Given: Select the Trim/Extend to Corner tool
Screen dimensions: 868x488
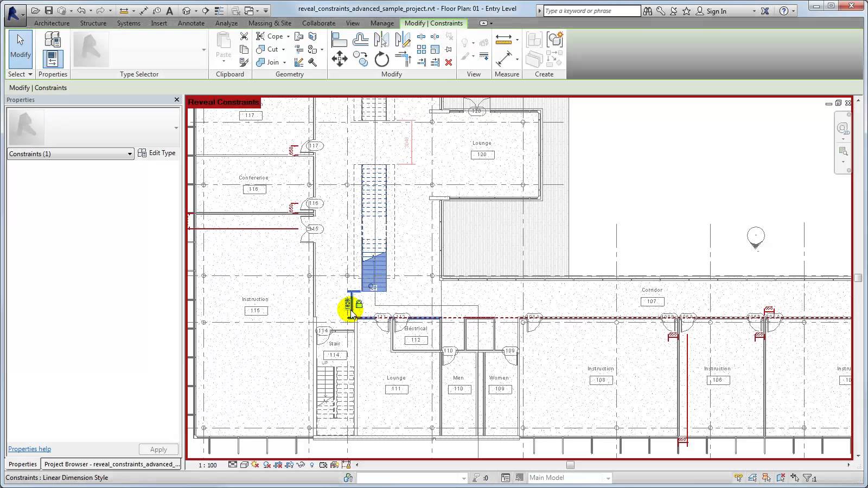Looking at the screenshot, I should tap(403, 59).
